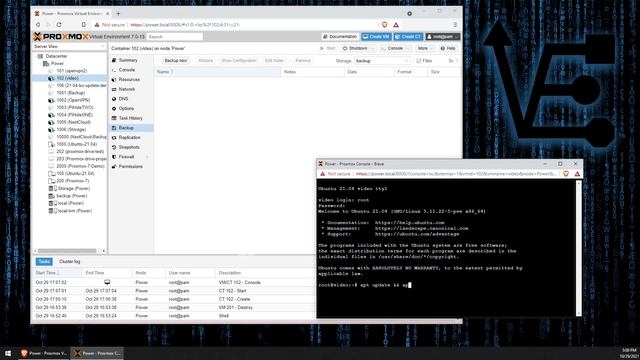Open the Network section
Screen dimensions: 640x360
click(x=131, y=89)
